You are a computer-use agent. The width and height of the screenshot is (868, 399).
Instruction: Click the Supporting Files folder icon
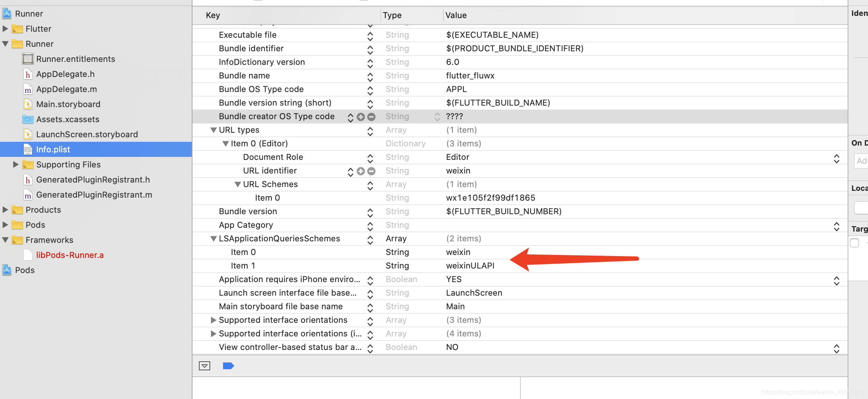pyautogui.click(x=28, y=165)
